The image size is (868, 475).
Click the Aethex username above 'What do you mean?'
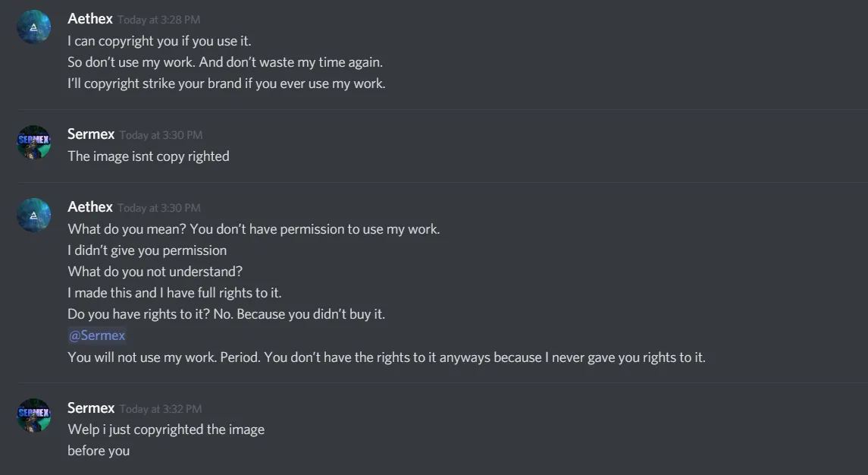90,207
